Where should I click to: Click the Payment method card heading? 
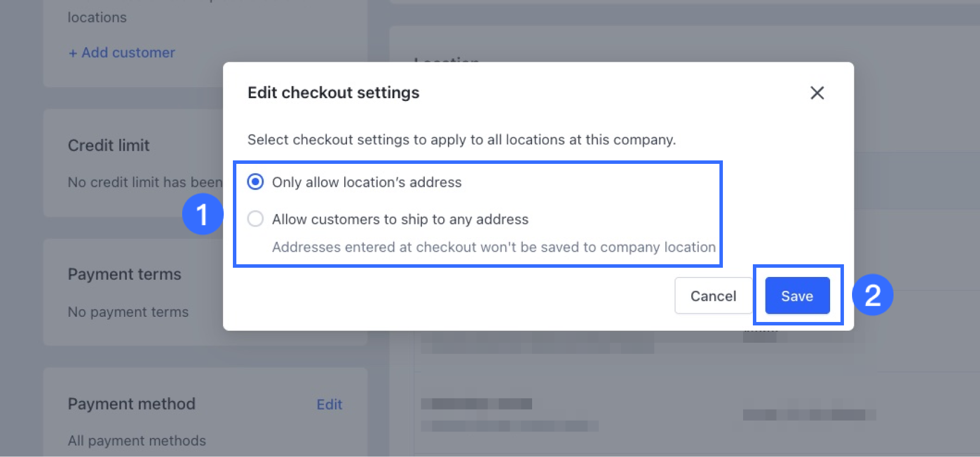131,404
